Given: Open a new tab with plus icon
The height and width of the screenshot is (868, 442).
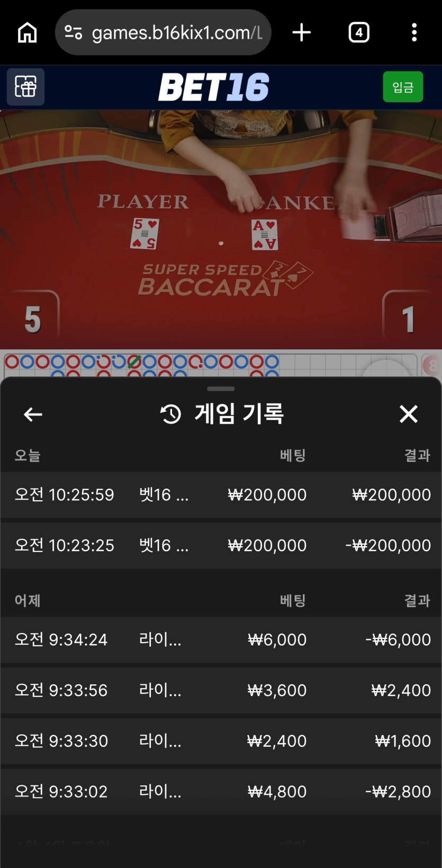Looking at the screenshot, I should [302, 33].
